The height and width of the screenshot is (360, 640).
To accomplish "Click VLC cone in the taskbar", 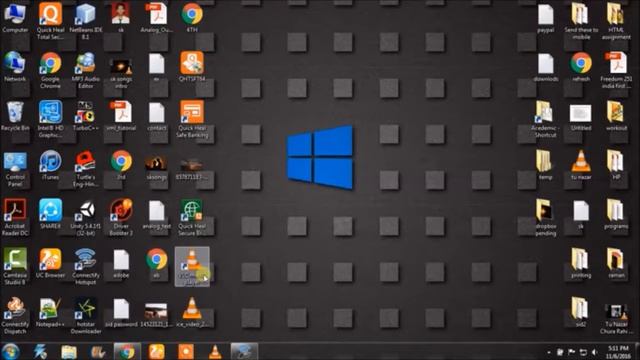I will point(215,351).
